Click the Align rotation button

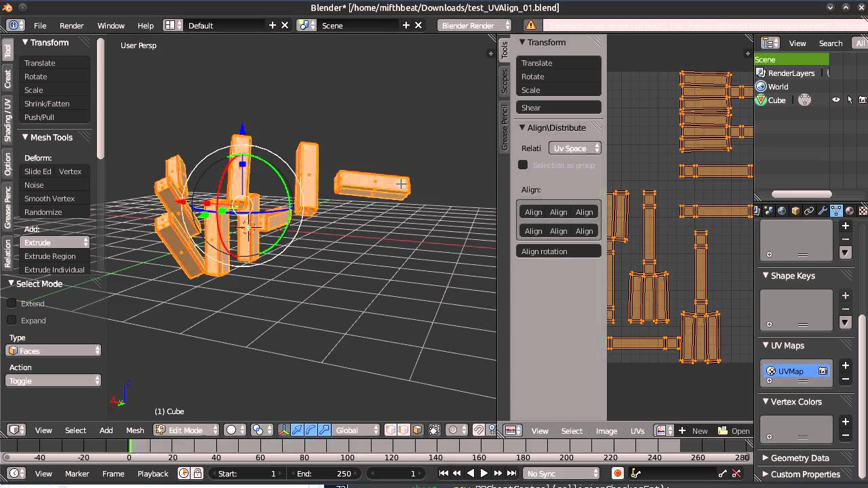click(559, 251)
